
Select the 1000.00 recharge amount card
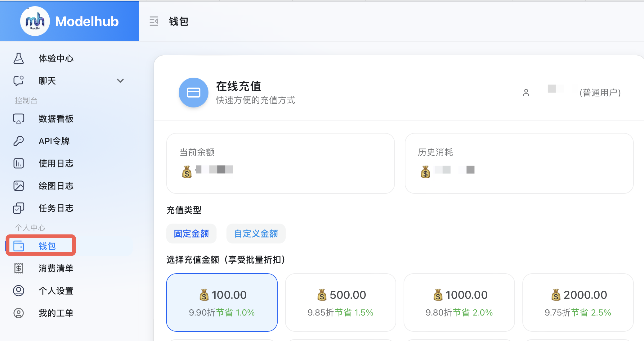[459, 302]
